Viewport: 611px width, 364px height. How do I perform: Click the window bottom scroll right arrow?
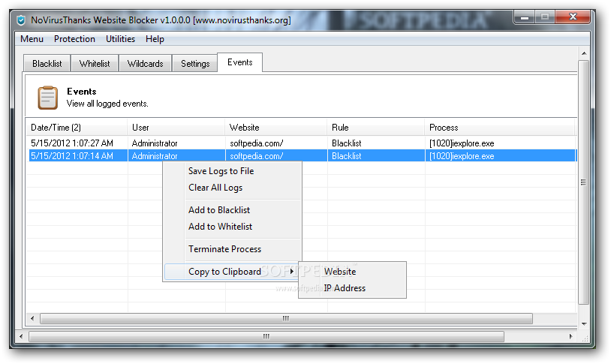pyautogui.click(x=571, y=336)
